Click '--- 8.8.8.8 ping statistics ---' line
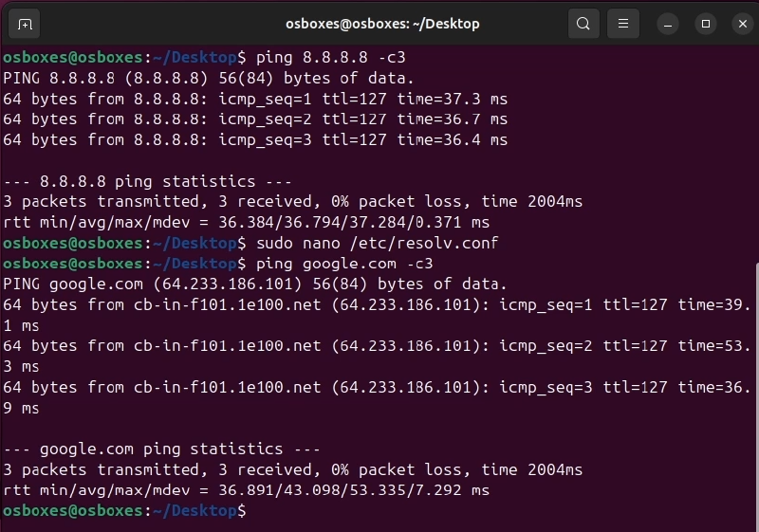The width and height of the screenshot is (759, 532). (x=147, y=182)
